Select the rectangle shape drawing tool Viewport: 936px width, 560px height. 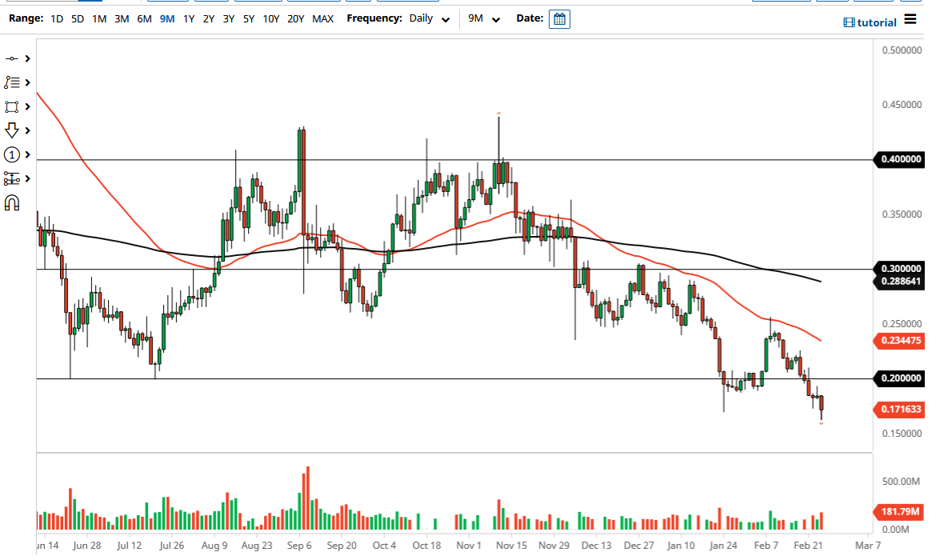click(x=12, y=106)
